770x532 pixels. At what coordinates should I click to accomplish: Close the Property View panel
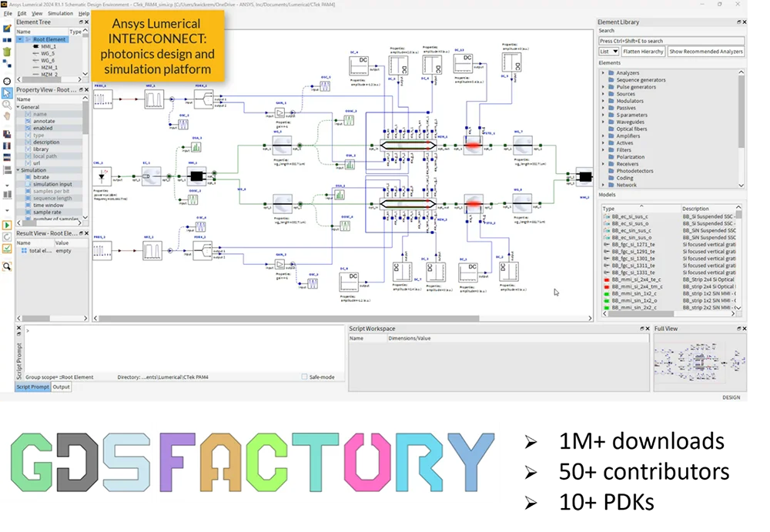[x=86, y=90]
